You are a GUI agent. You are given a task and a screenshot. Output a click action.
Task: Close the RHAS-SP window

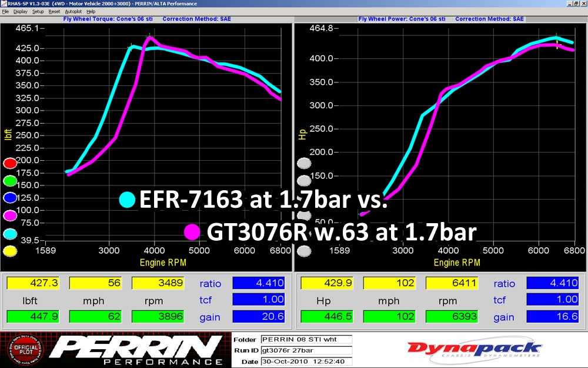point(583,4)
